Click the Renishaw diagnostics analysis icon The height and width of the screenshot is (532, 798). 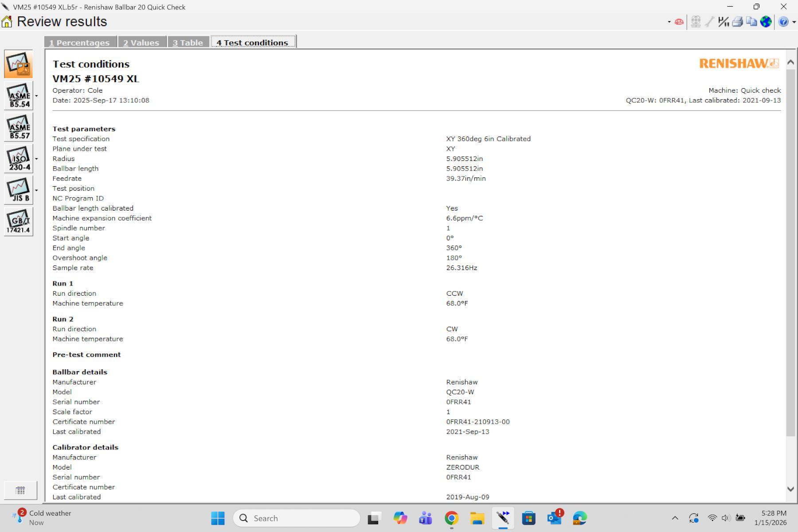pyautogui.click(x=19, y=64)
